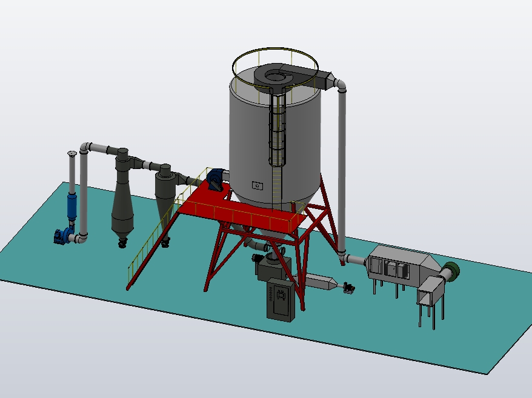The width and height of the screenshot is (532, 398).
Task: Select the circular guard rail atop the tower
Action: coord(275,70)
